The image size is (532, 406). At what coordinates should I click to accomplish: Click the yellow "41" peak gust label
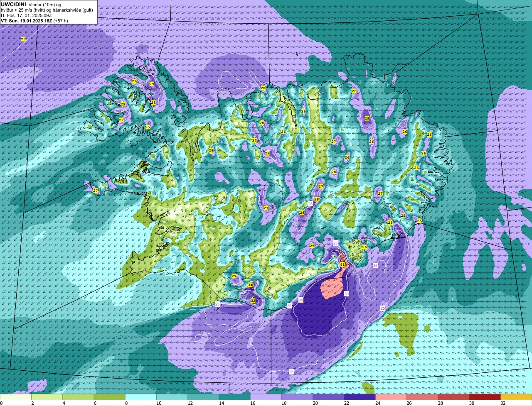click(342, 264)
